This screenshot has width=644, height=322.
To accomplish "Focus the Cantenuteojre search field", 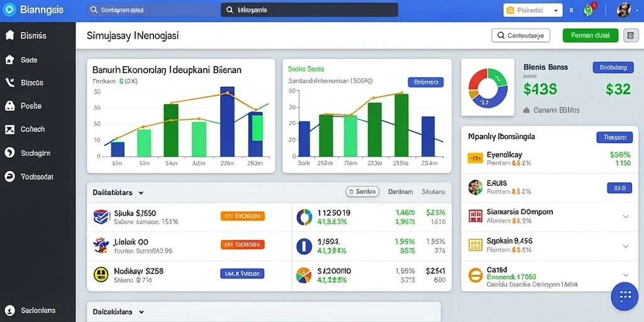I will (521, 36).
